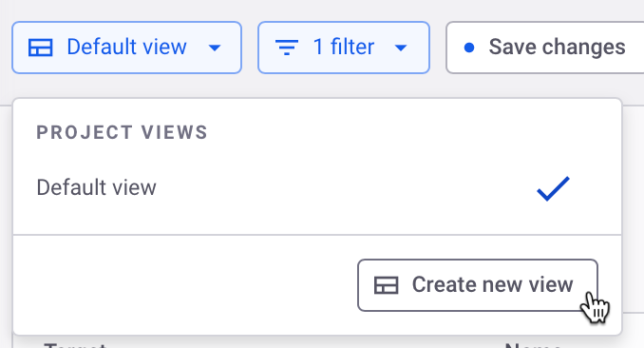Click the blue checkmark next to Default view
The height and width of the screenshot is (348, 644).
(x=553, y=189)
